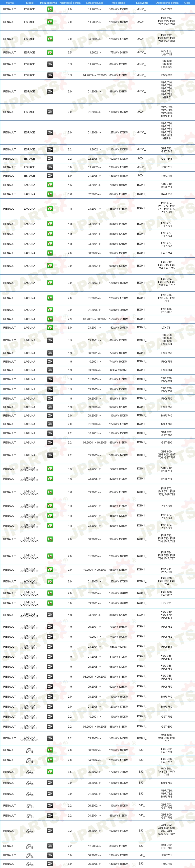The height and width of the screenshot is (868, 195).
Task: Select date cell 02.2006 ->
Action: (x=94, y=159)
